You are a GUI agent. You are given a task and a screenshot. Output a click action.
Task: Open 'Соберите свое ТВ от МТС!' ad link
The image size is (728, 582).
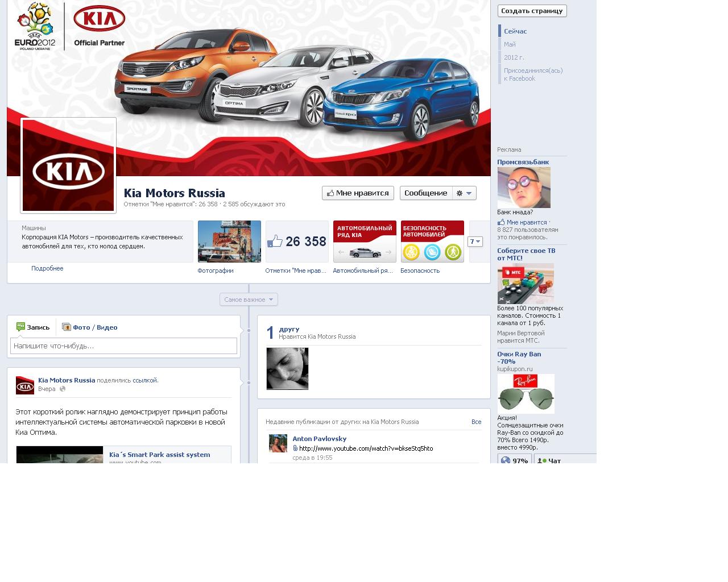pyautogui.click(x=526, y=254)
